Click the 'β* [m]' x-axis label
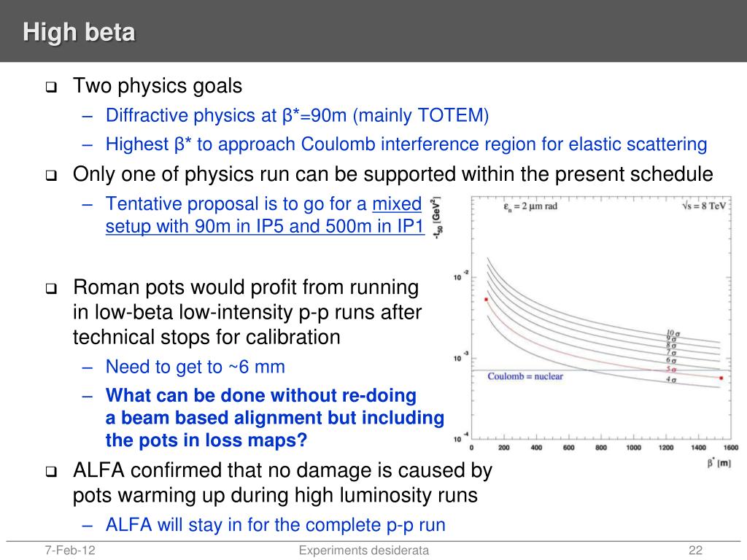747x560 pixels. pyautogui.click(x=719, y=462)
